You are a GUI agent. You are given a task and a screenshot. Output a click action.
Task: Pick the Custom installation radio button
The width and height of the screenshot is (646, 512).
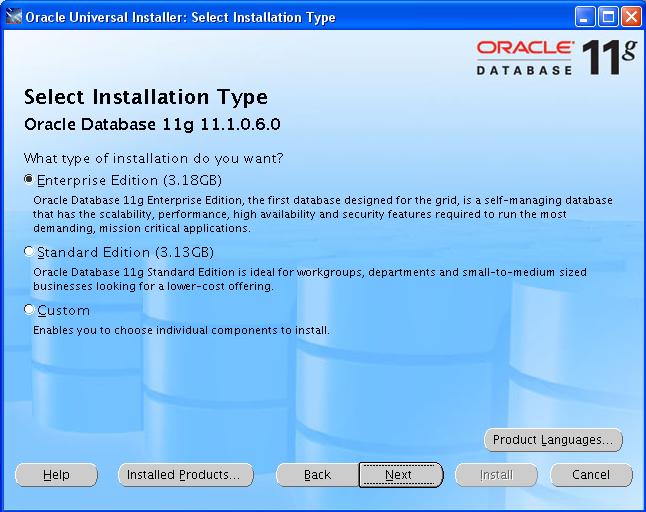[28, 310]
